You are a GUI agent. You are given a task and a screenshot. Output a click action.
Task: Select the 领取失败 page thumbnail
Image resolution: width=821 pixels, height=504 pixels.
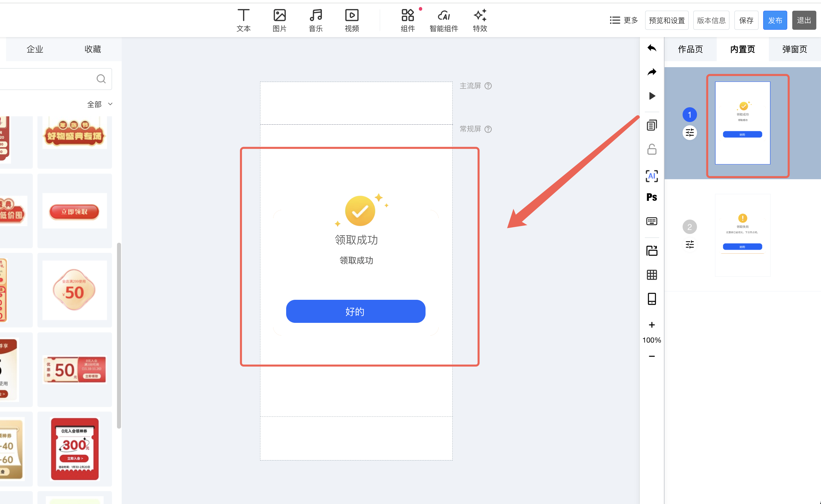742,235
